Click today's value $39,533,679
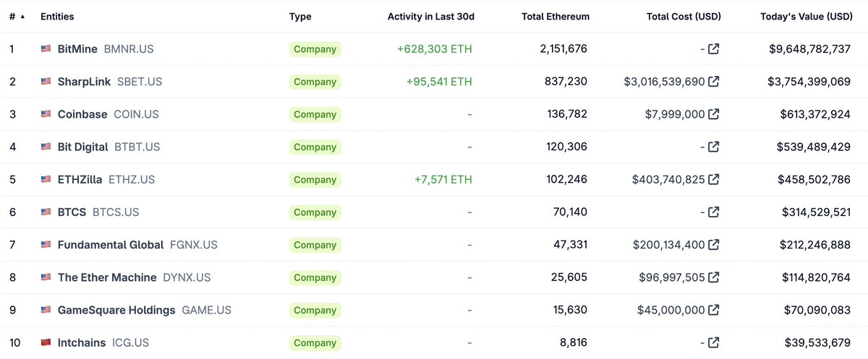Image resolution: width=868 pixels, height=359 pixels. (817, 342)
